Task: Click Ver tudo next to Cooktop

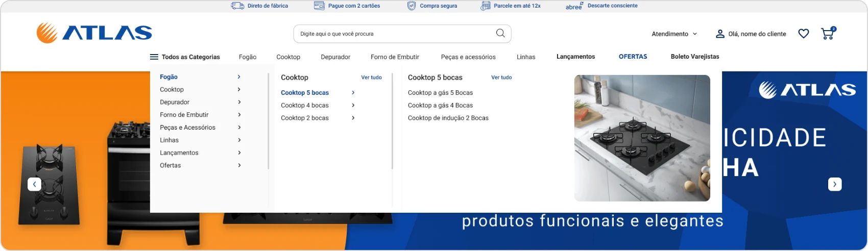Action: pos(371,78)
